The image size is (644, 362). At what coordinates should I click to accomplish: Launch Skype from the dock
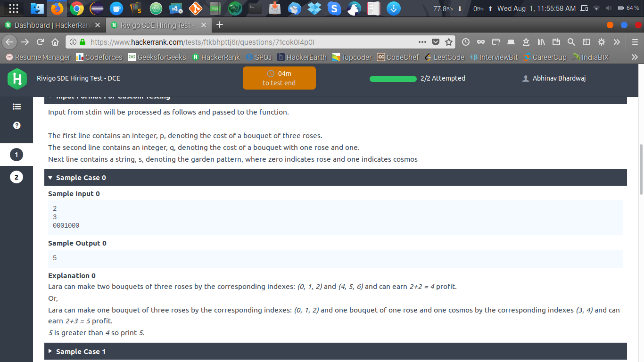pyautogui.click(x=334, y=8)
